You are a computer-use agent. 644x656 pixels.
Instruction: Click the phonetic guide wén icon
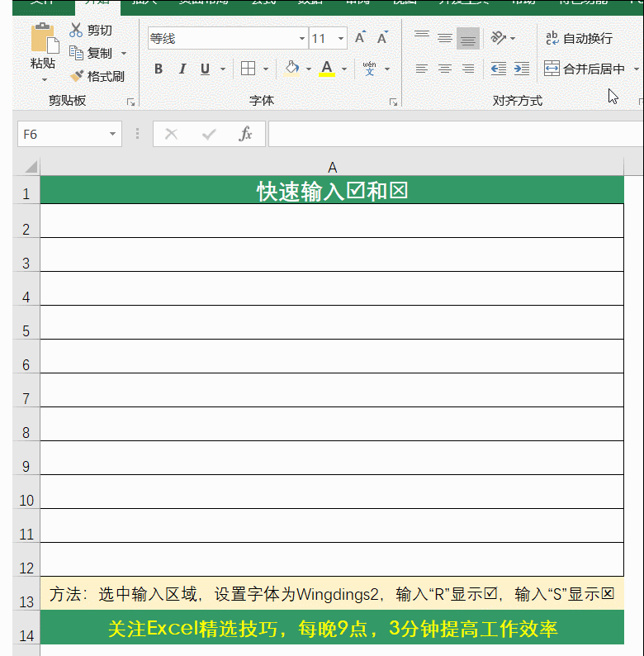(x=369, y=69)
